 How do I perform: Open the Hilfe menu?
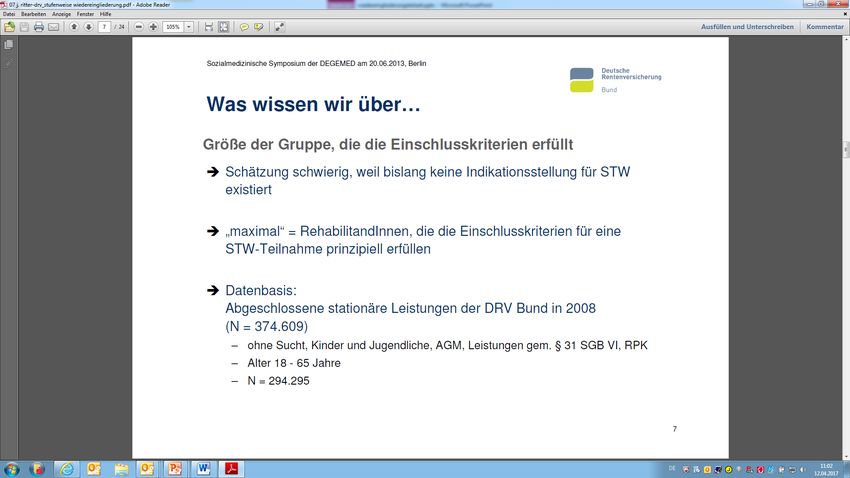tap(105, 14)
